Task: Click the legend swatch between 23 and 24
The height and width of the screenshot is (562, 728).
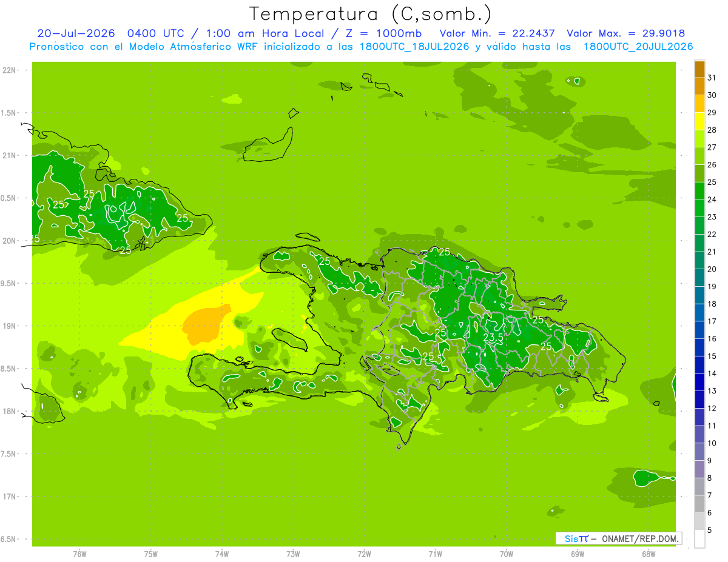Action: tap(699, 208)
